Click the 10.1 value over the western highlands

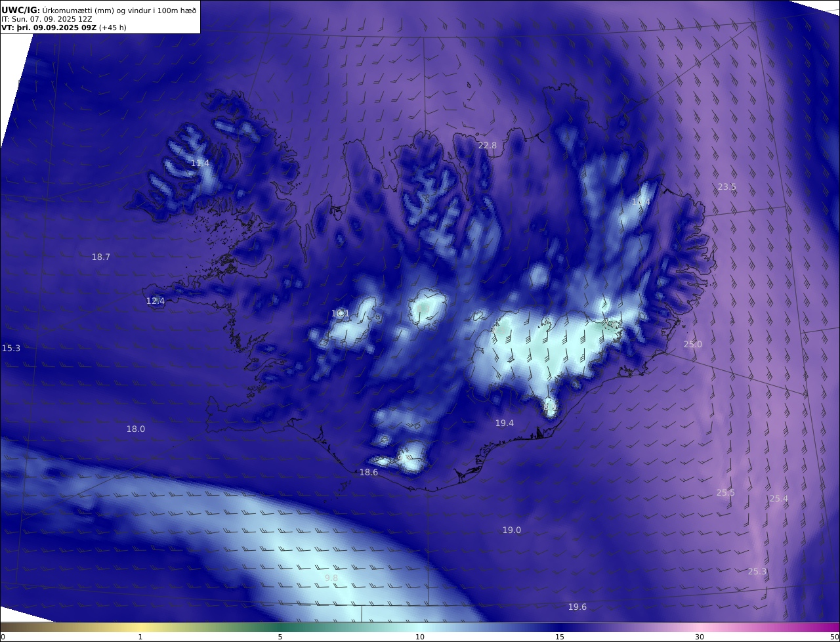(341, 314)
